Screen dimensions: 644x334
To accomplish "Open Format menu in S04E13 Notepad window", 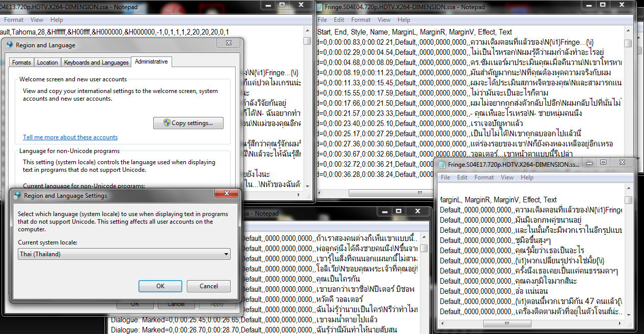I will point(14,20).
